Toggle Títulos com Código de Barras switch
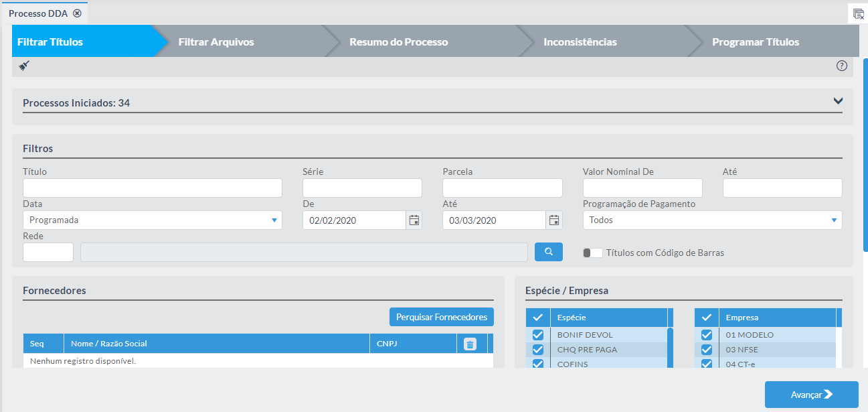This screenshot has height=412, width=868. 593,253
